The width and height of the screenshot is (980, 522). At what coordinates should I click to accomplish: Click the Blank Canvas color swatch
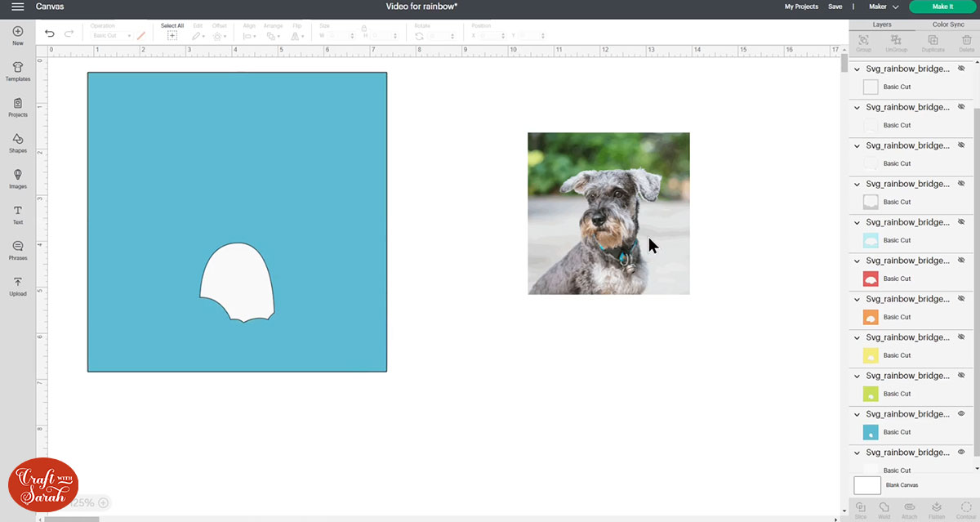(867, 485)
